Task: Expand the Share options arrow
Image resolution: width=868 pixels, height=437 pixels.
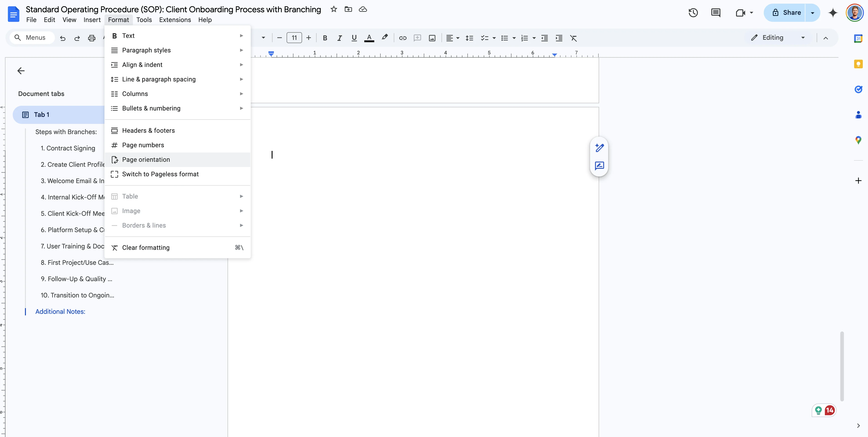Action: (812, 13)
